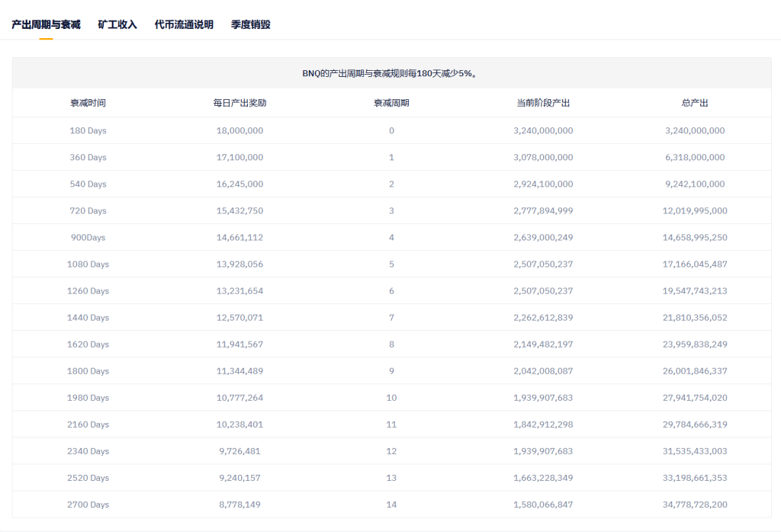Screen dimensions: 781x532
Task: Select the 540 Days row label
Action: click(88, 184)
